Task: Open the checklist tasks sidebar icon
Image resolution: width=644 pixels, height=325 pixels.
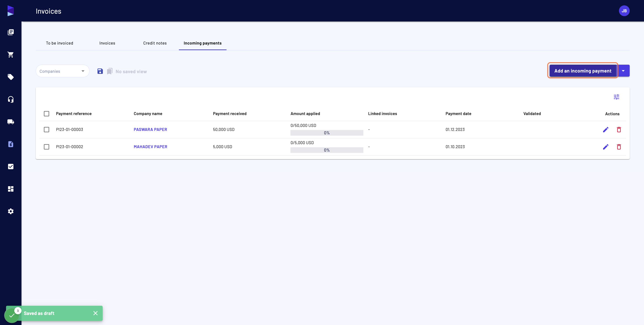Action: [11, 166]
